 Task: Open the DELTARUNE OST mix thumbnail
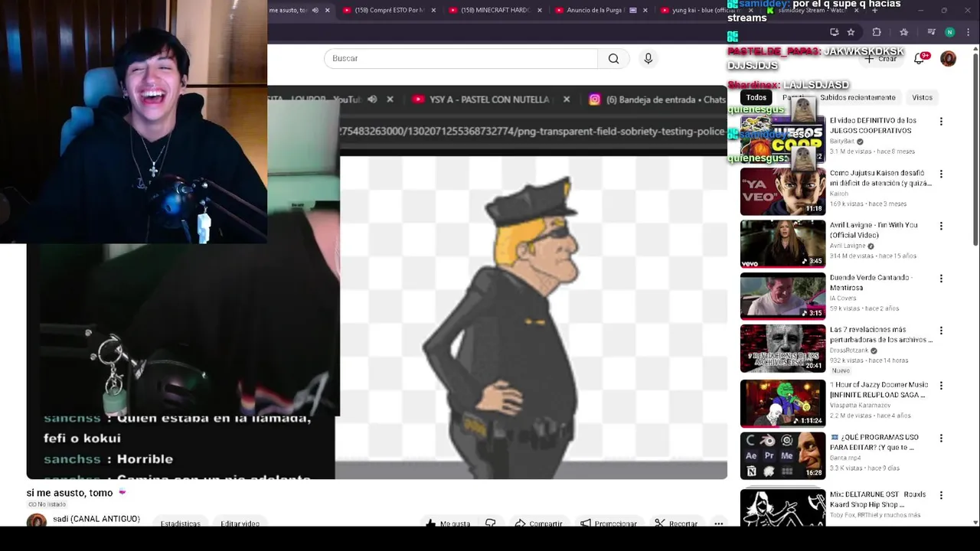pyautogui.click(x=782, y=507)
